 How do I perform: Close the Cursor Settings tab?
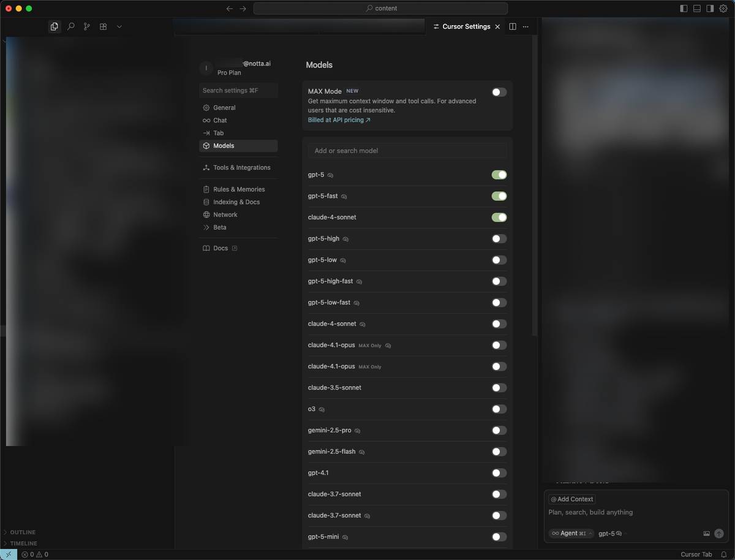pos(497,26)
